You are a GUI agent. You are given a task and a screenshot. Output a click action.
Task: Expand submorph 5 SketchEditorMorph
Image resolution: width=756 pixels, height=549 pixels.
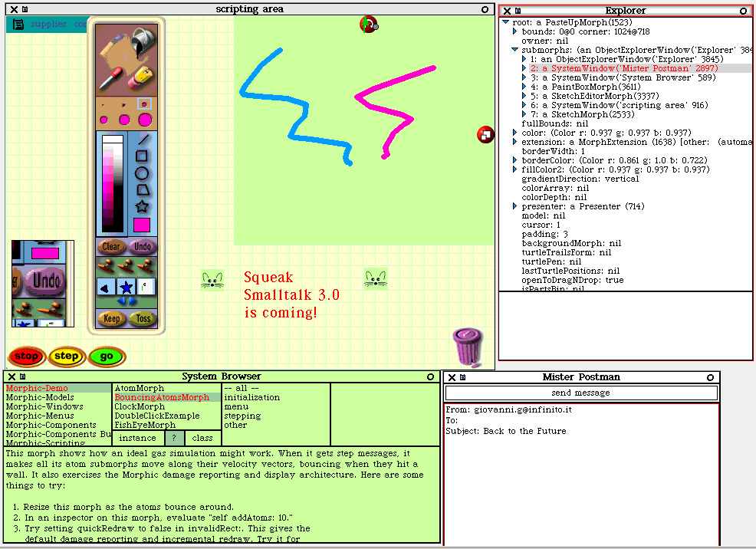(524, 95)
